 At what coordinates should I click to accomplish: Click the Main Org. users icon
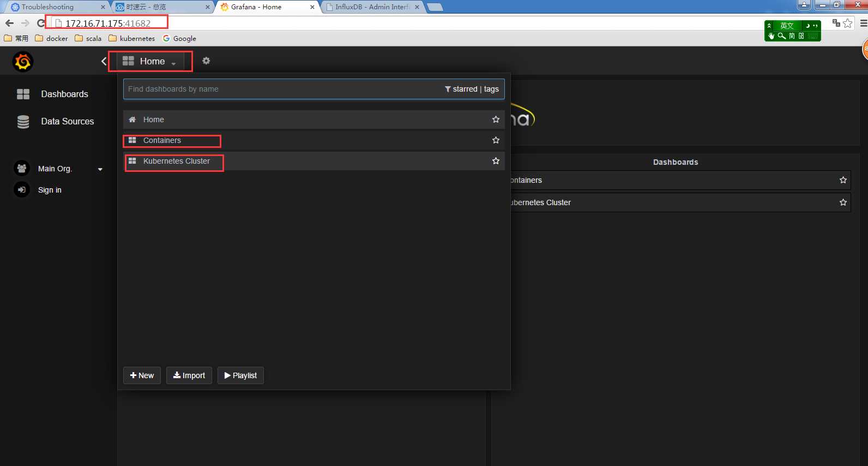[22, 168]
